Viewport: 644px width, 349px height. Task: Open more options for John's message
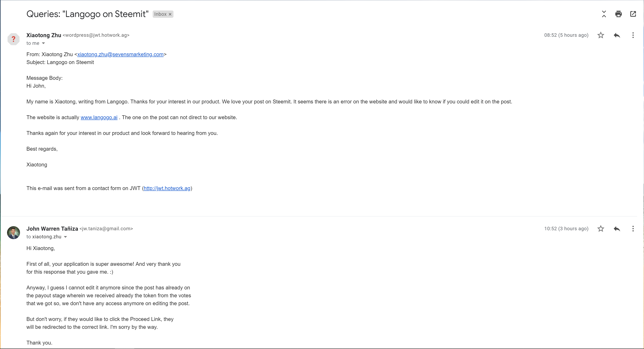(633, 229)
